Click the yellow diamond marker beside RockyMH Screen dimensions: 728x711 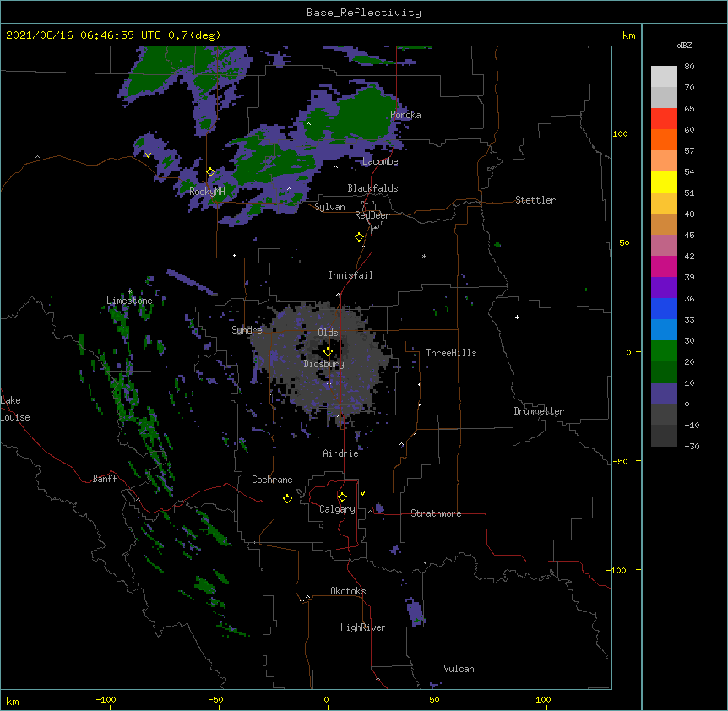pyautogui.click(x=211, y=172)
